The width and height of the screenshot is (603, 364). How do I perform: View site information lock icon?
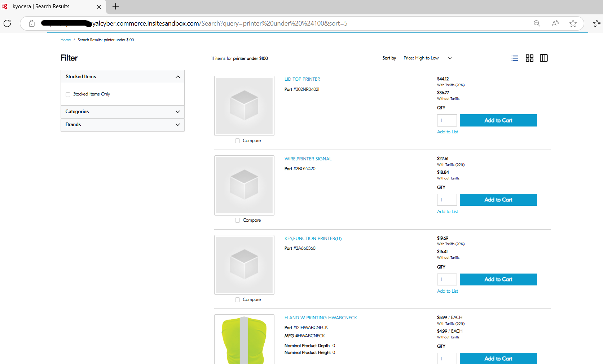pyautogui.click(x=32, y=23)
